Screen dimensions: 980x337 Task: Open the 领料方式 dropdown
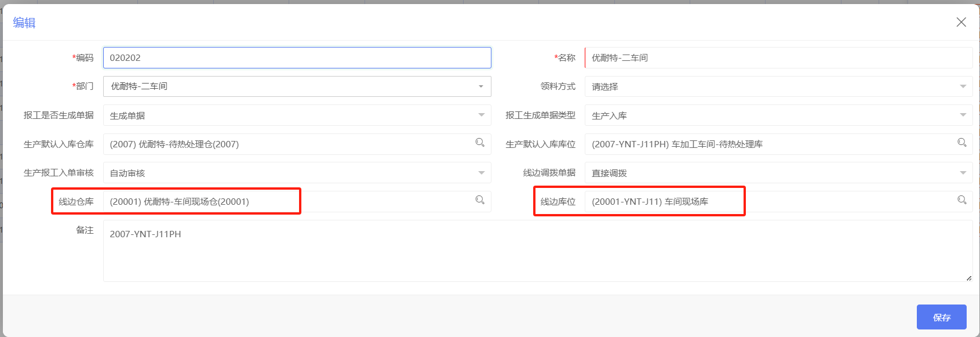point(778,86)
